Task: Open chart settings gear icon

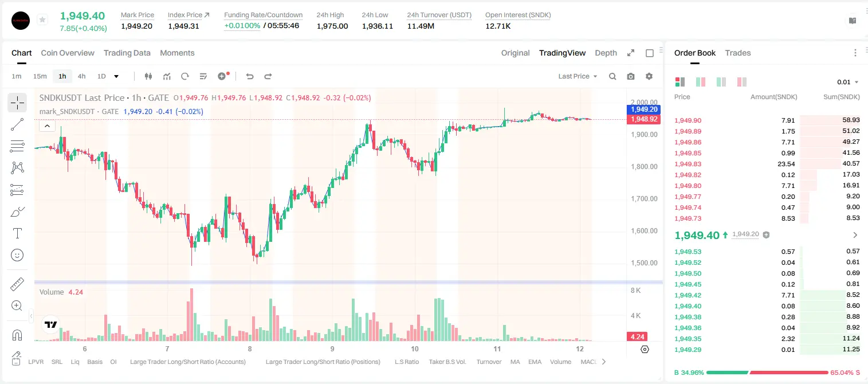Action: 649,76
